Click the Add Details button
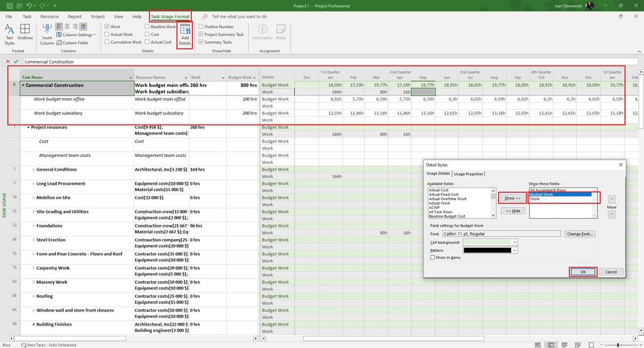 tap(185, 35)
